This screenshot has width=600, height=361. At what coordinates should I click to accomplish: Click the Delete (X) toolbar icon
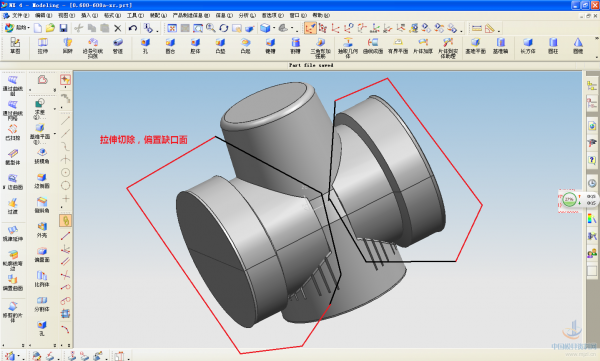[x=118, y=28]
